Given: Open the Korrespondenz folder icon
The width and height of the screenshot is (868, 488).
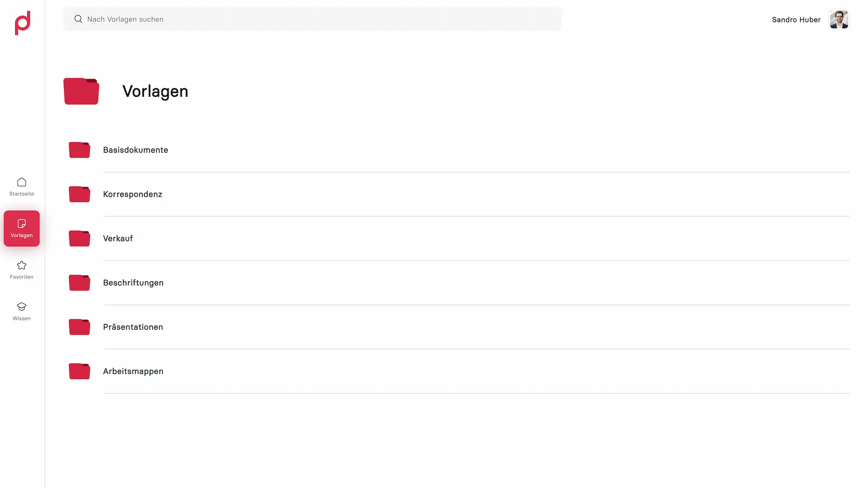Looking at the screenshot, I should (80, 194).
